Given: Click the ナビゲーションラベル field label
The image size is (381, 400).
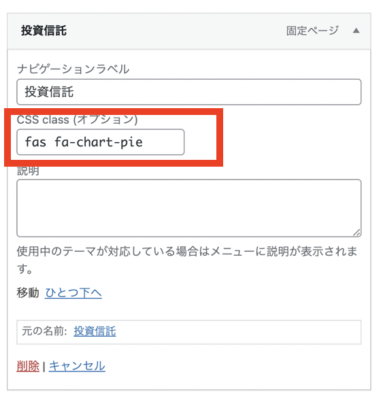Looking at the screenshot, I should click(73, 69).
